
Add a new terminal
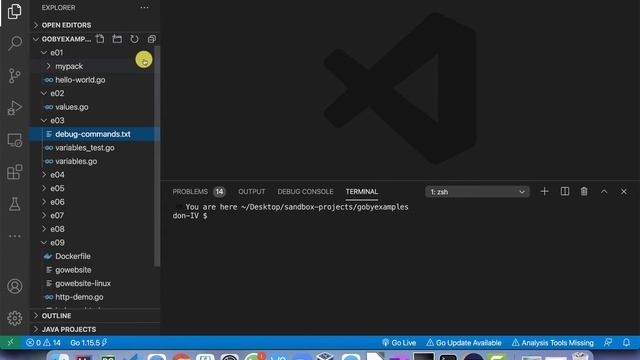544,191
